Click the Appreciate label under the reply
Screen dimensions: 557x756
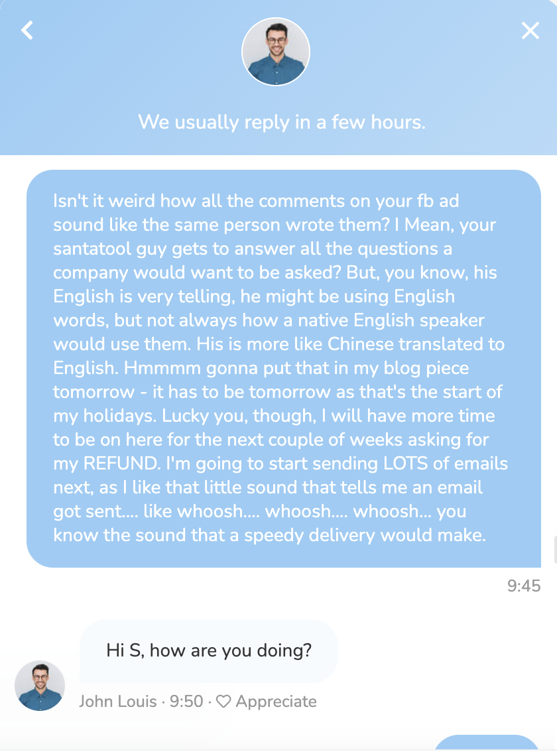pyautogui.click(x=276, y=701)
